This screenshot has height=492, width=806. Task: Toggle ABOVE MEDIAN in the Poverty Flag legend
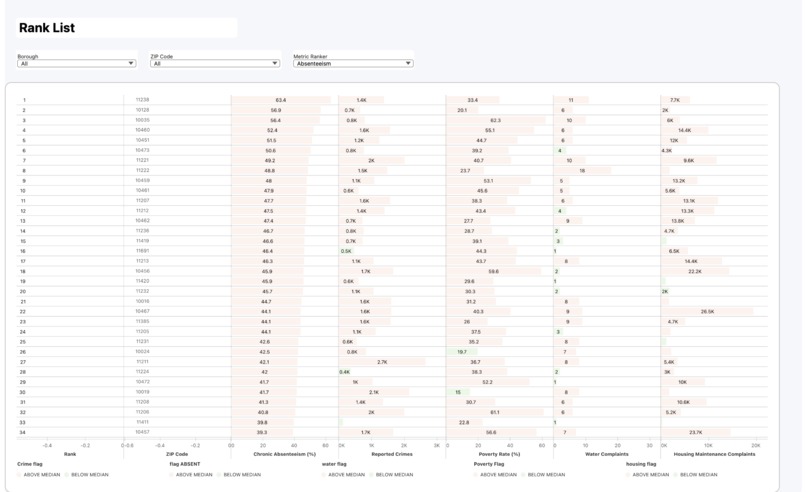(496, 475)
